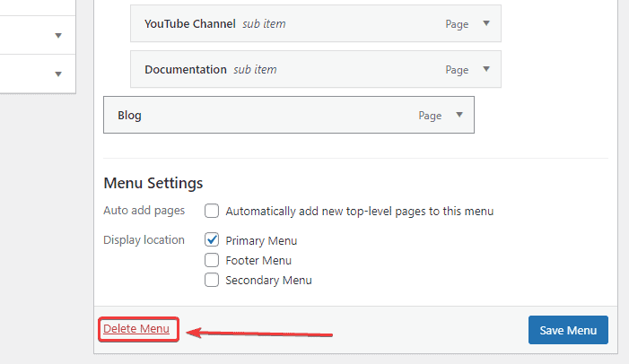Click the 'Secondary Menu' label text

click(x=268, y=281)
